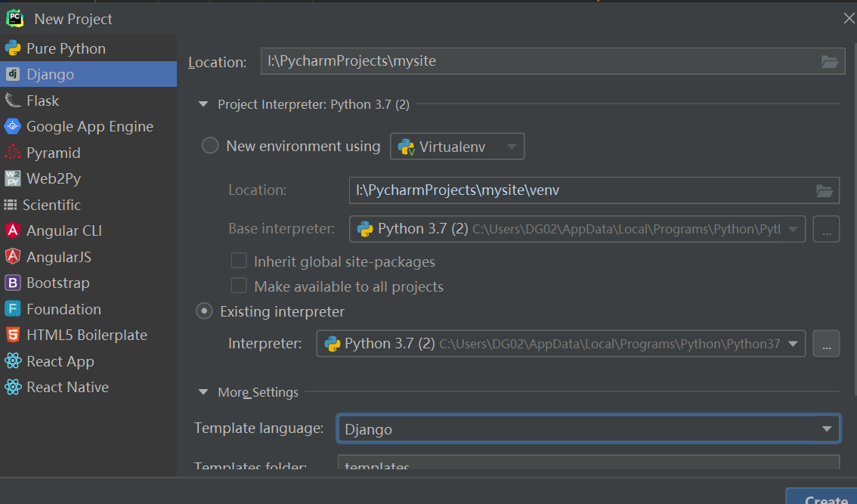
Task: Click the Foundation F icon
Action: coord(13,309)
